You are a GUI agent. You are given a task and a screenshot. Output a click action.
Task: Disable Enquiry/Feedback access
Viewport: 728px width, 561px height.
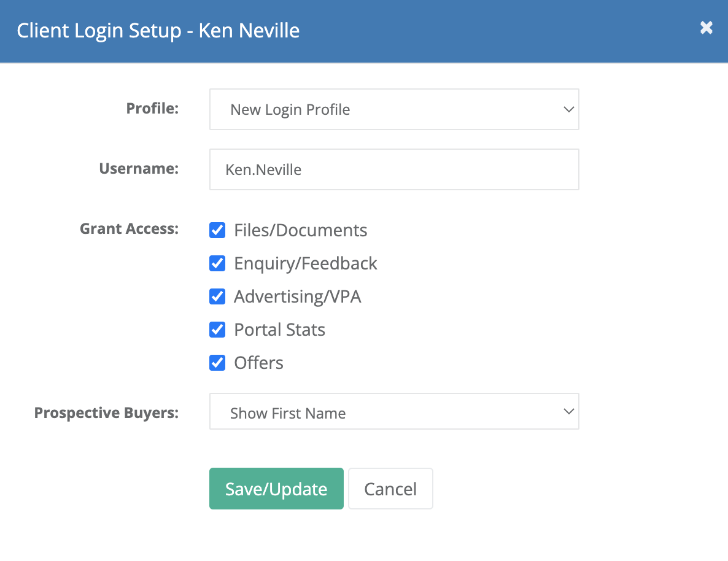point(217,263)
